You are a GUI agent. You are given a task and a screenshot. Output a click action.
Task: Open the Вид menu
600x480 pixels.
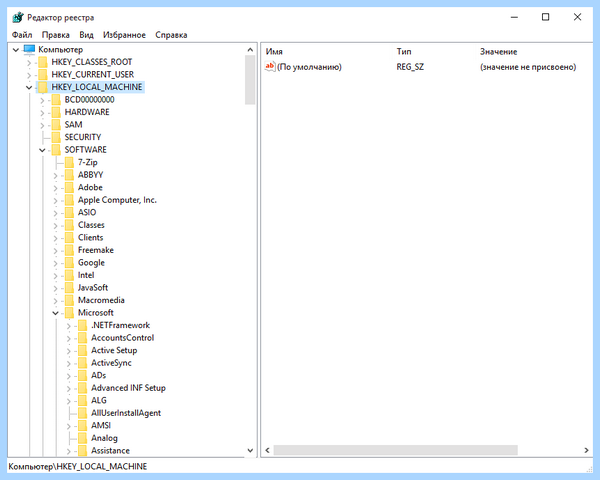pos(86,35)
